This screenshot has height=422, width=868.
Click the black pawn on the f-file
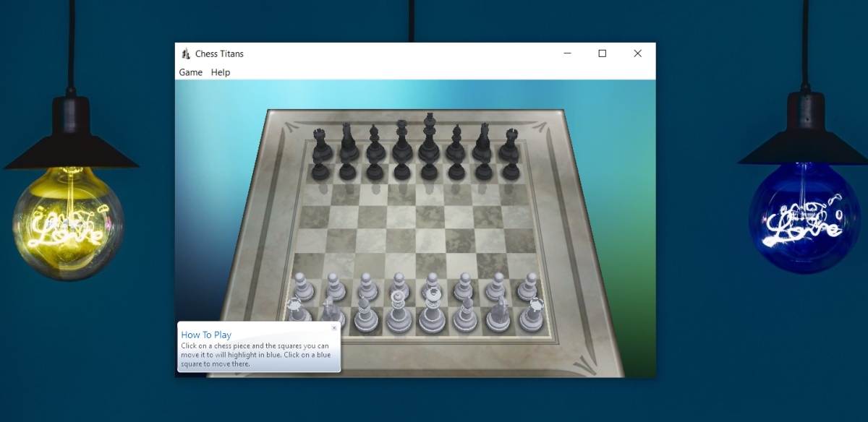tap(456, 167)
